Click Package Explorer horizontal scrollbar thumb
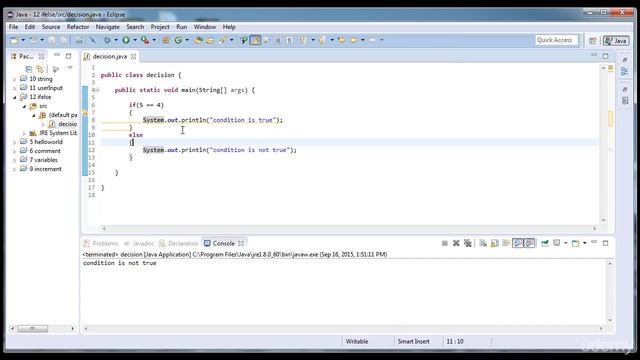Image resolution: width=640 pixels, height=360 pixels. [x=32, y=329]
